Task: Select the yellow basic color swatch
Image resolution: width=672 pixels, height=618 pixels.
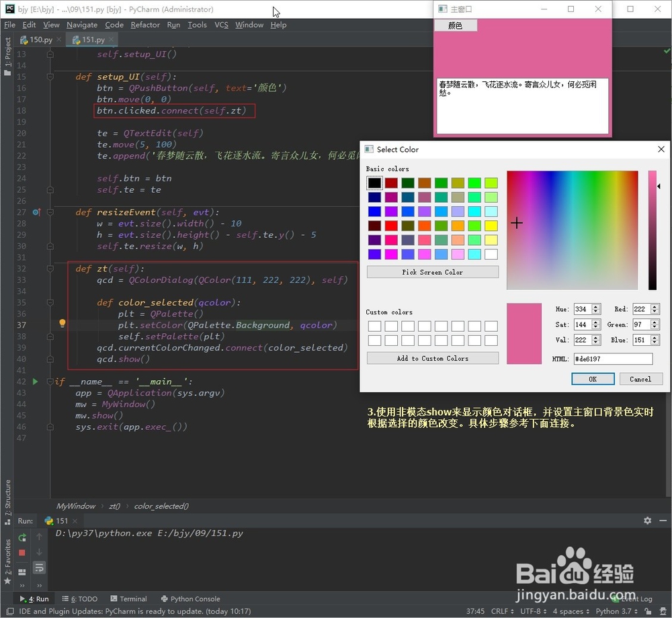Action: 491,226
